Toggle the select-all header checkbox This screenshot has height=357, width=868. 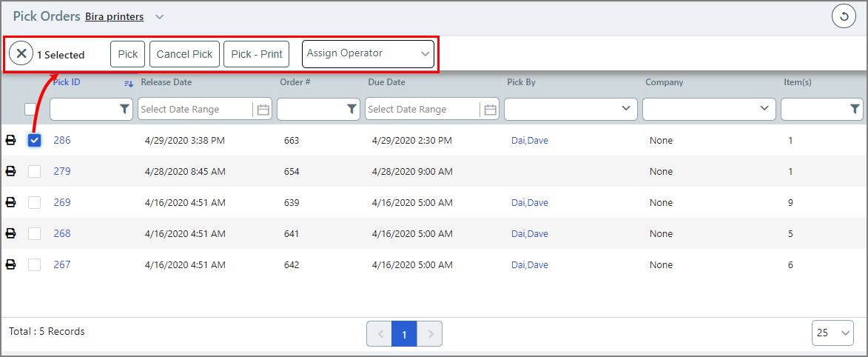30,109
